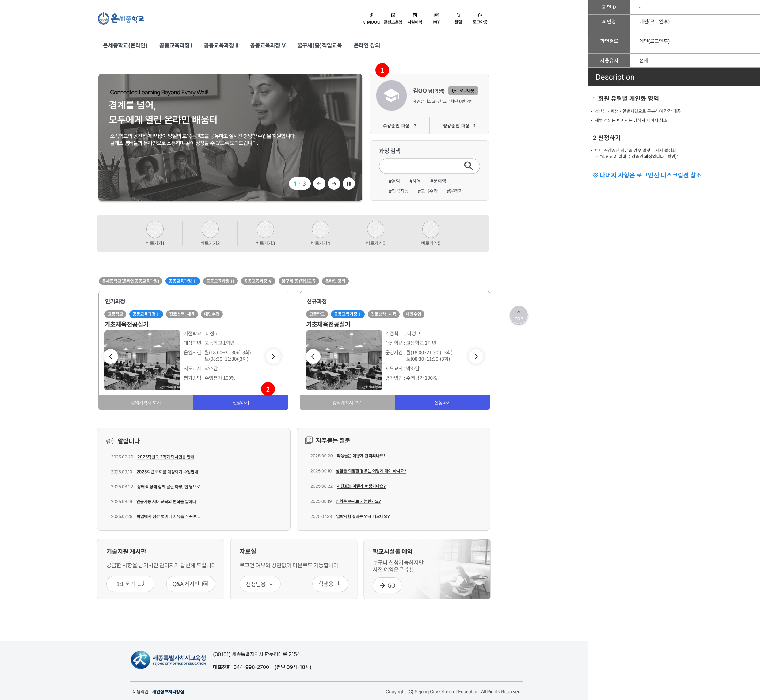Download the 학생용 file

(x=330, y=584)
